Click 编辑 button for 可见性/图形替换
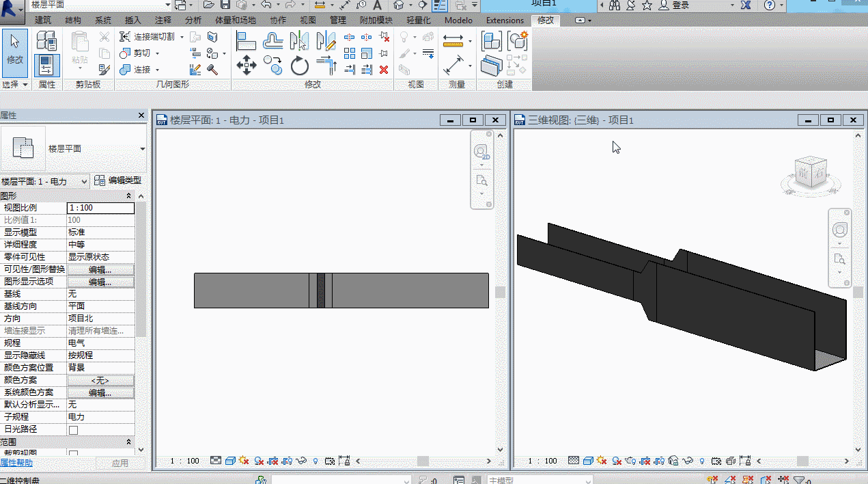 tap(100, 269)
